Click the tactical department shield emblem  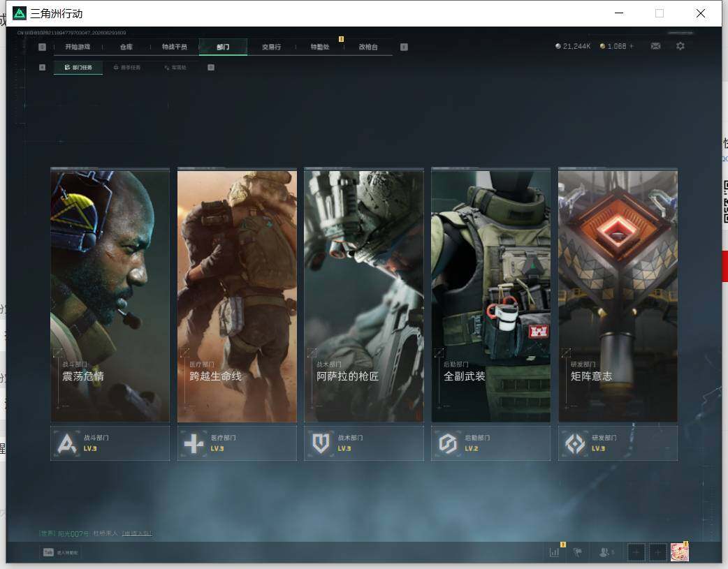[321, 444]
